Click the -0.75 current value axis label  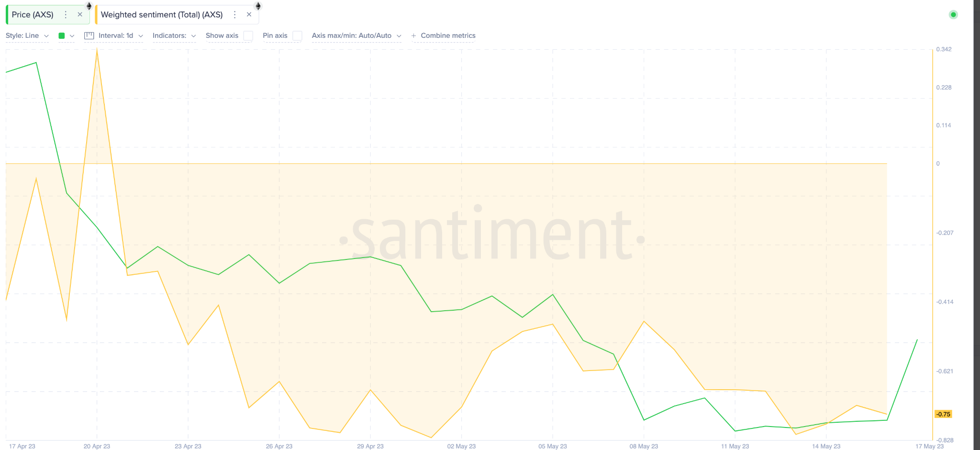click(943, 414)
